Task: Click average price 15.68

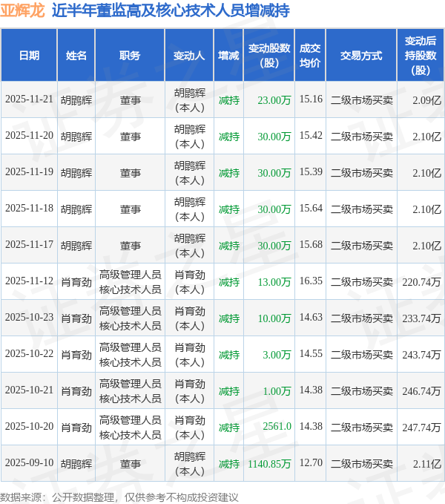Action: click(311, 244)
